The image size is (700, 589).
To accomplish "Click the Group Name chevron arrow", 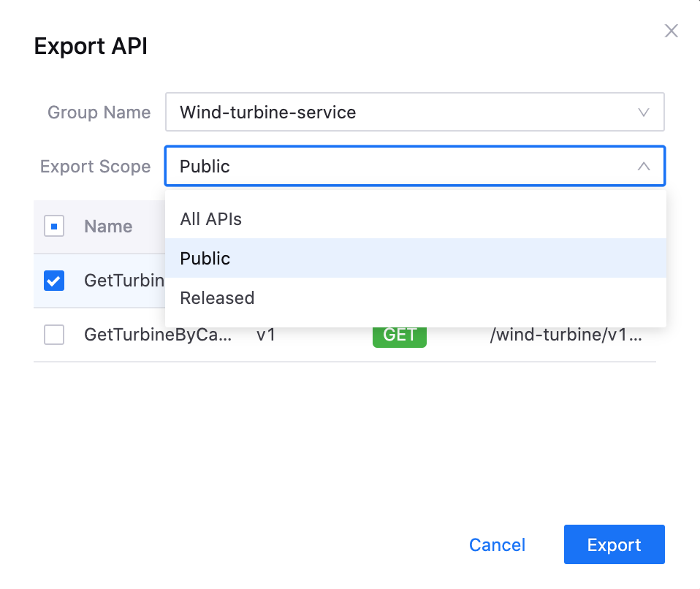I will (643, 113).
